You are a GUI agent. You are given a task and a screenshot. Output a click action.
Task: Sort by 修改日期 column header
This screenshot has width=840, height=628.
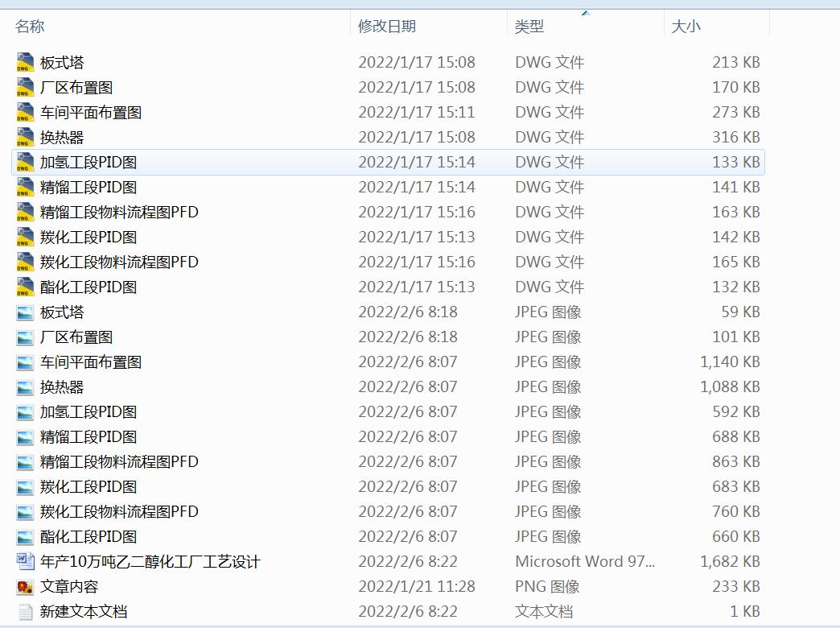pyautogui.click(x=387, y=26)
